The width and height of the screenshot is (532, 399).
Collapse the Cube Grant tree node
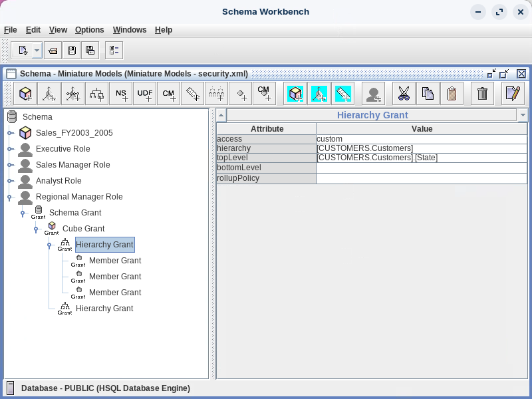37,229
